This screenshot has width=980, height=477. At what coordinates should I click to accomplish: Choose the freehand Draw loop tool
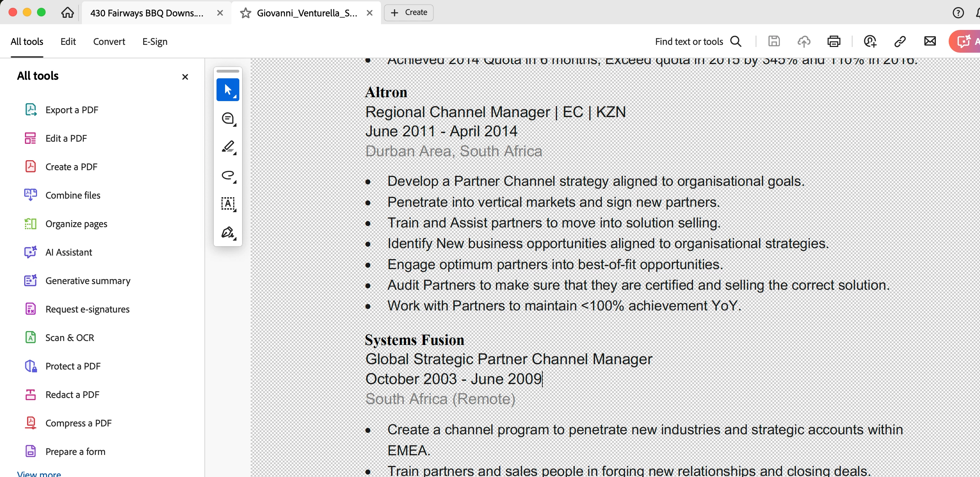pos(228,175)
